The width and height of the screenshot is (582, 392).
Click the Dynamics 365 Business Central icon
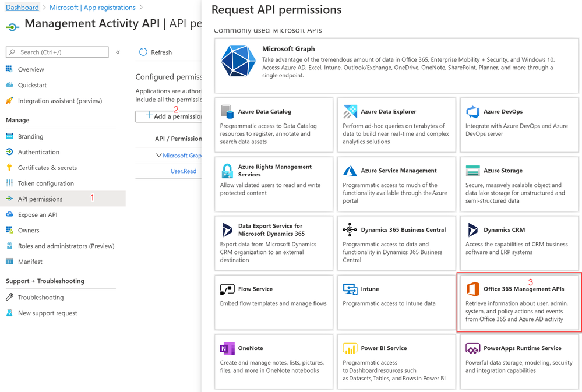pos(350,229)
